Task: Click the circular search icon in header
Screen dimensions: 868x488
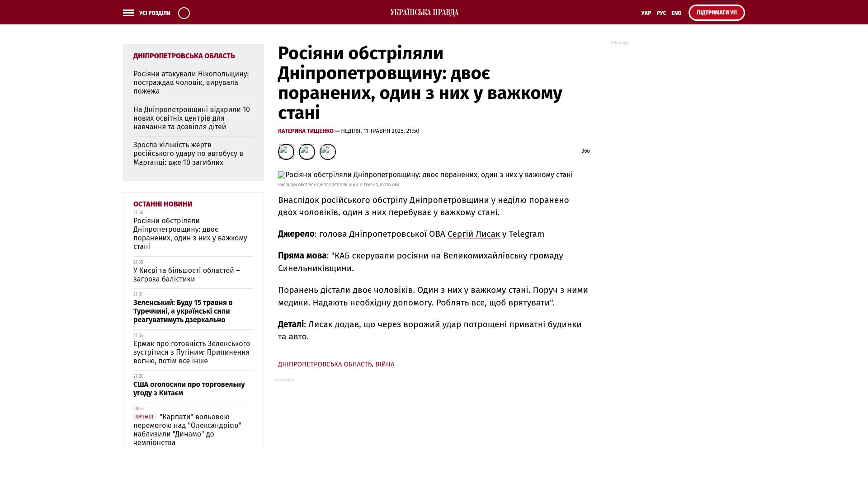Action: click(x=184, y=13)
